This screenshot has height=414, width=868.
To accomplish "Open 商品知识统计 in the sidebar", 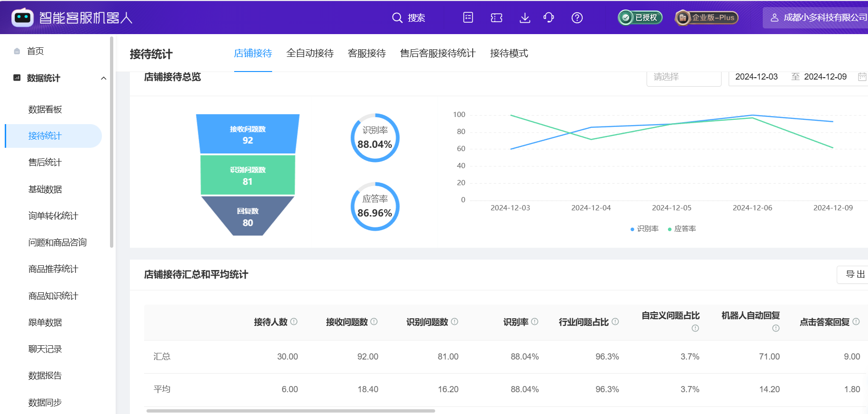I will click(53, 296).
